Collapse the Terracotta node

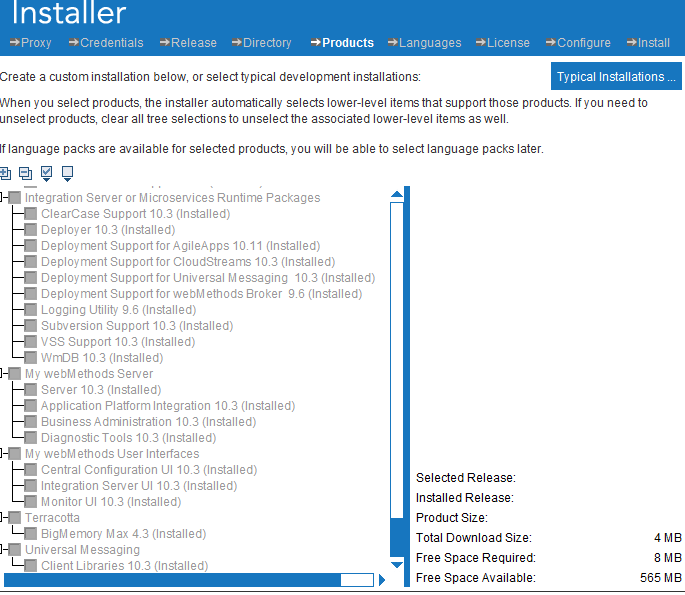pos(1,518)
